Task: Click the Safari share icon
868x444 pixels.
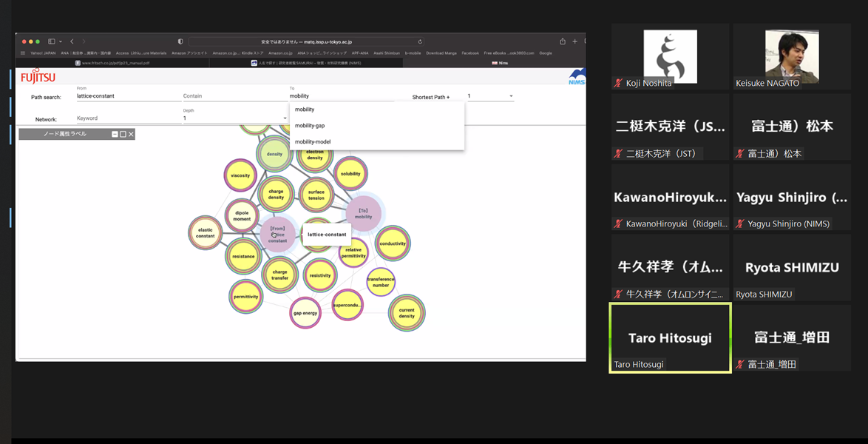Action: pyautogui.click(x=563, y=41)
